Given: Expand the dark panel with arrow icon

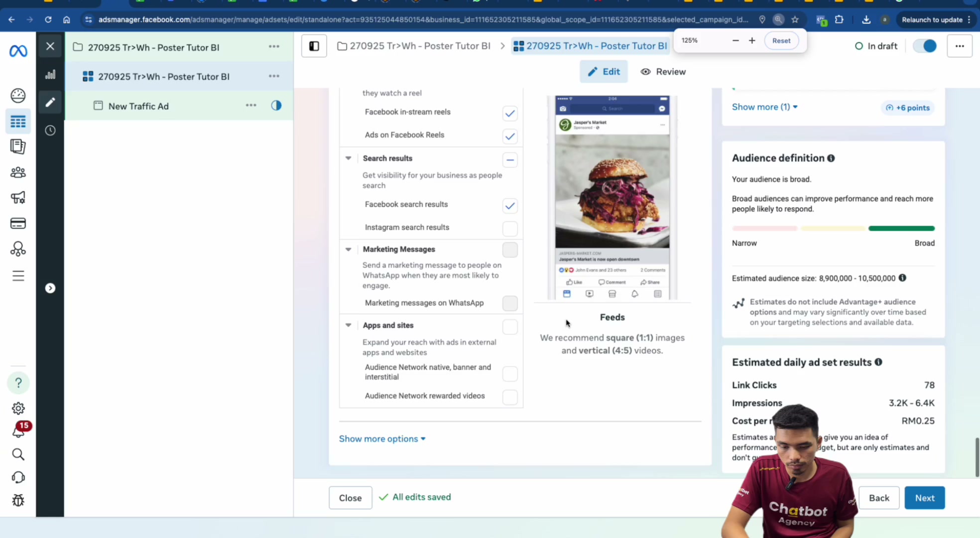Looking at the screenshot, I should (50, 288).
